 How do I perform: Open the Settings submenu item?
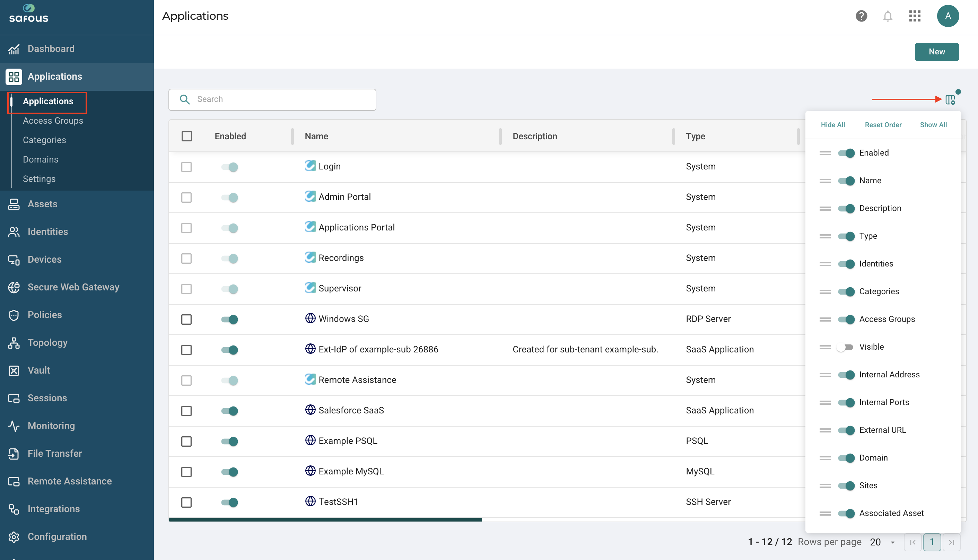pos(39,179)
